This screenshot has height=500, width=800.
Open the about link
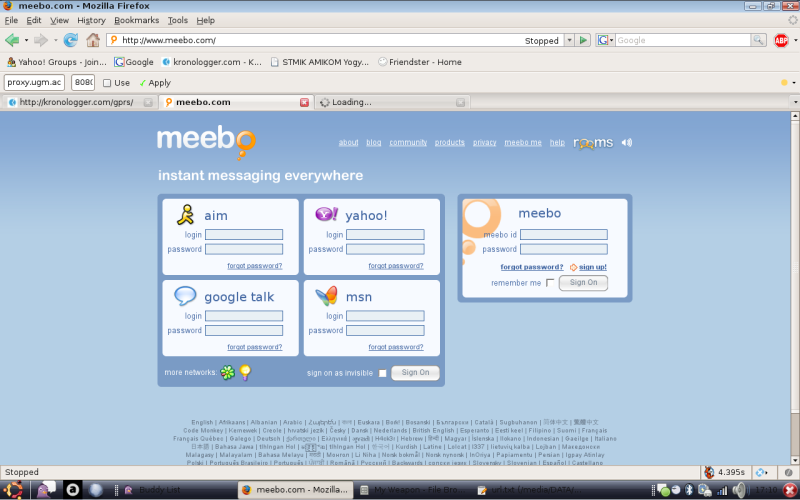pyautogui.click(x=348, y=142)
